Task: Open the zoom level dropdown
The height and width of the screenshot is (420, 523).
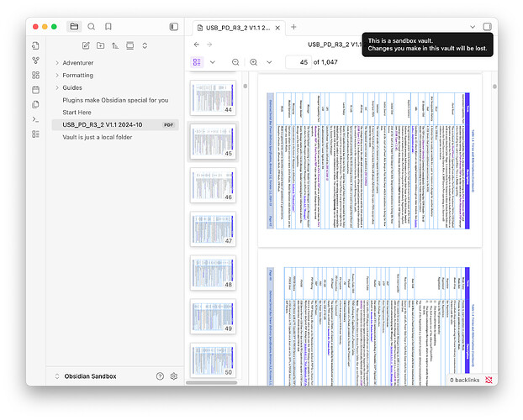Action: pyautogui.click(x=270, y=62)
